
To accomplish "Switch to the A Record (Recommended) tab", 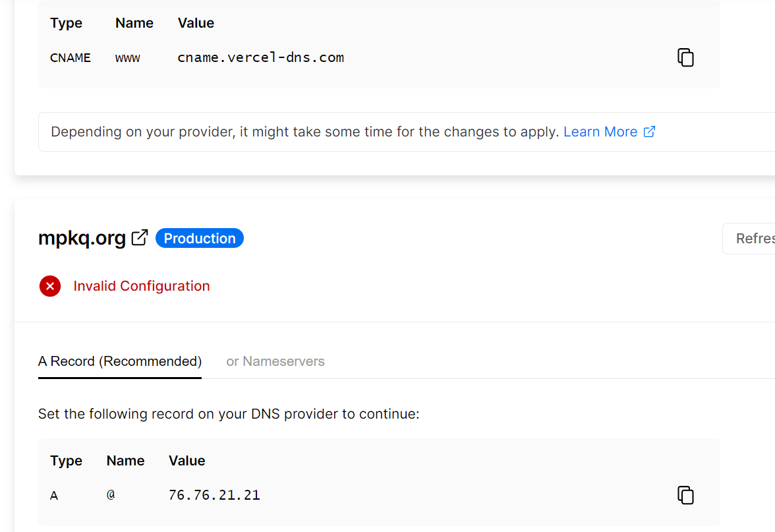I will tap(120, 361).
